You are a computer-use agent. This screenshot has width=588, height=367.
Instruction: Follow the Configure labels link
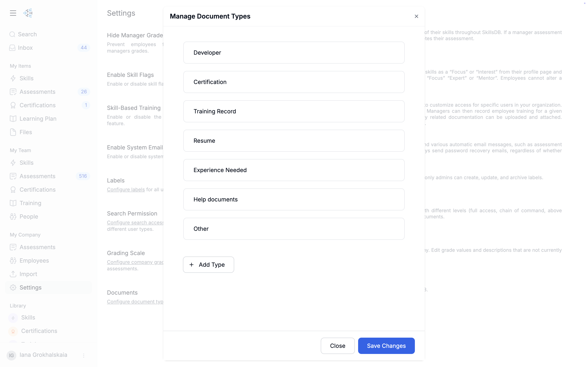click(126, 189)
